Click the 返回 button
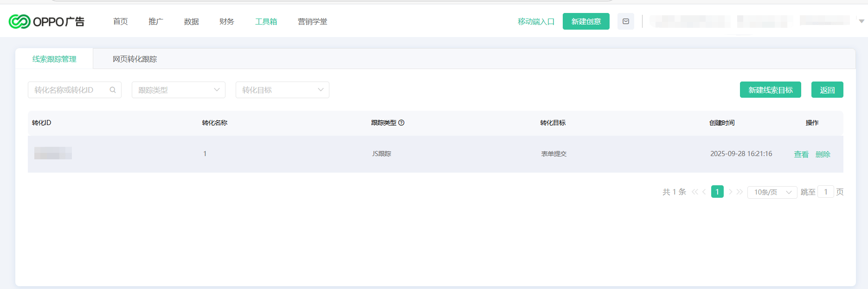Viewport: 868px width, 289px height. click(827, 90)
